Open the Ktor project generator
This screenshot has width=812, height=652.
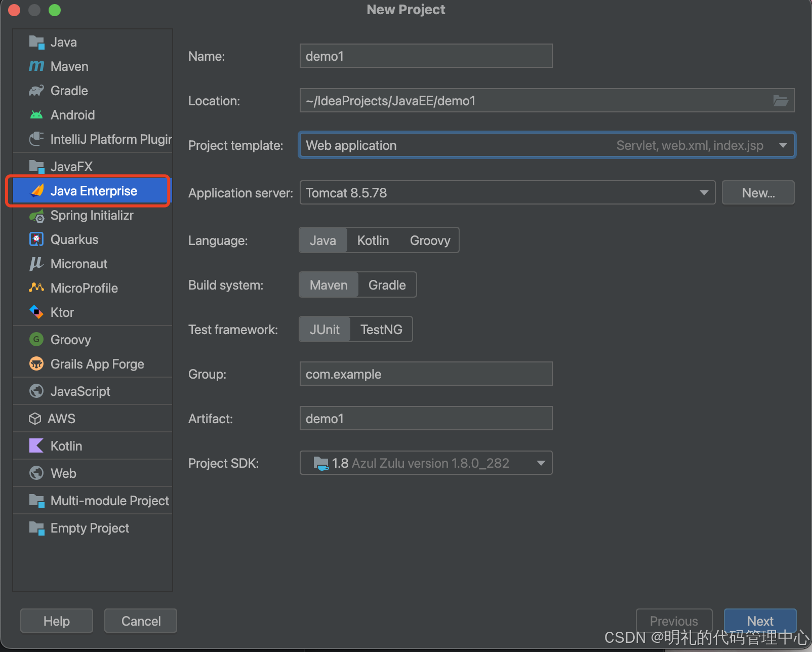tap(62, 312)
